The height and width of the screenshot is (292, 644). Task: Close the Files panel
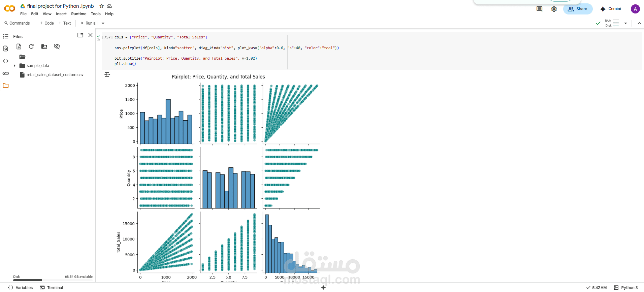click(90, 35)
